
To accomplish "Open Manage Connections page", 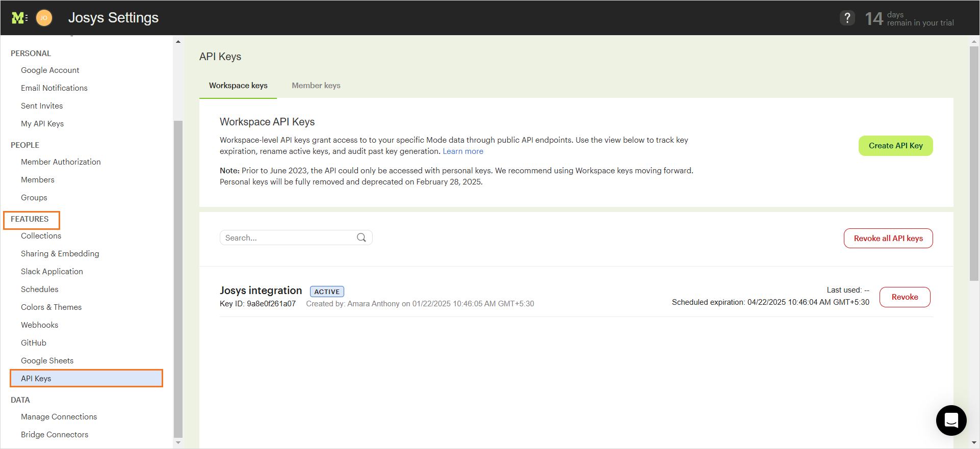I will 59,417.
